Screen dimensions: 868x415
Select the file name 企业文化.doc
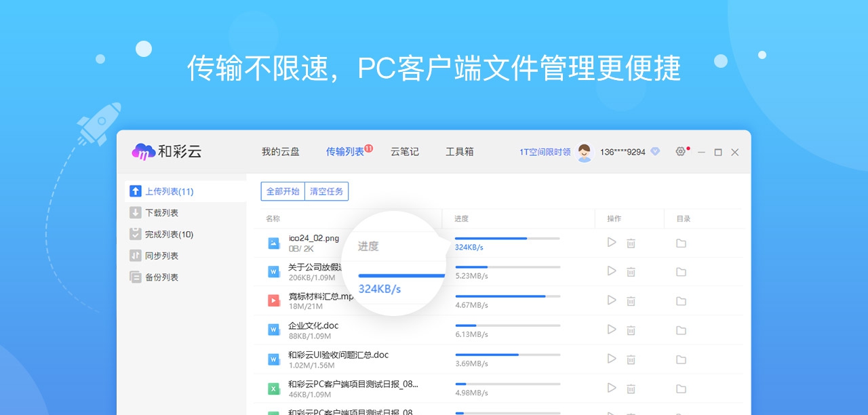coord(313,325)
